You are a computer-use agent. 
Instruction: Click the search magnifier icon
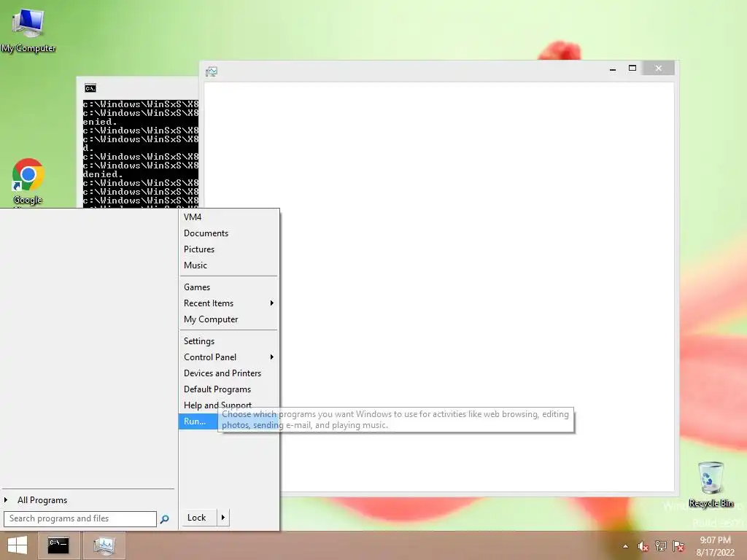click(164, 518)
